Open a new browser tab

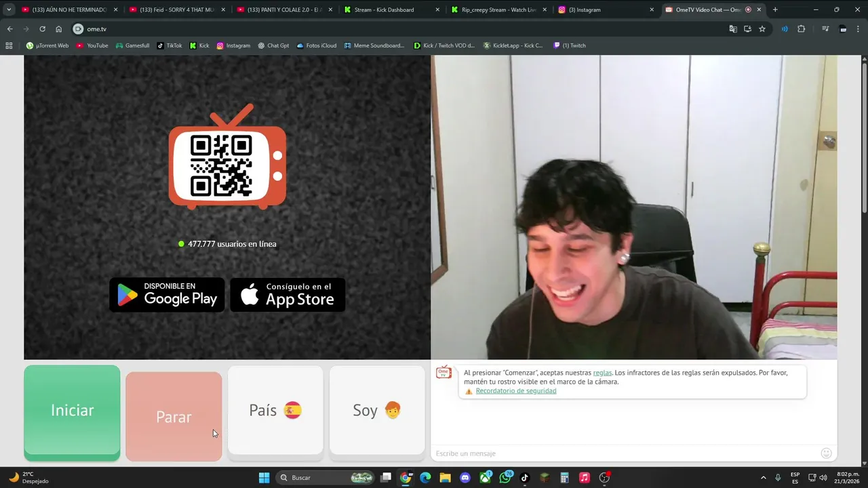click(775, 9)
